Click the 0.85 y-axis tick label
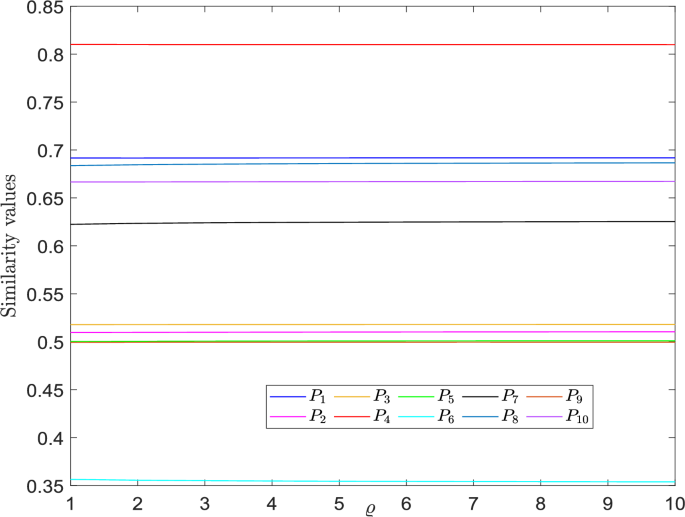This screenshot has width=685, height=517. 45,7
